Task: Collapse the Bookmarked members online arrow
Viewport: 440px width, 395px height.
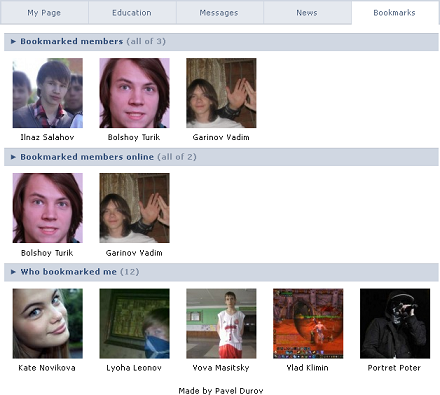Action: 13,157
